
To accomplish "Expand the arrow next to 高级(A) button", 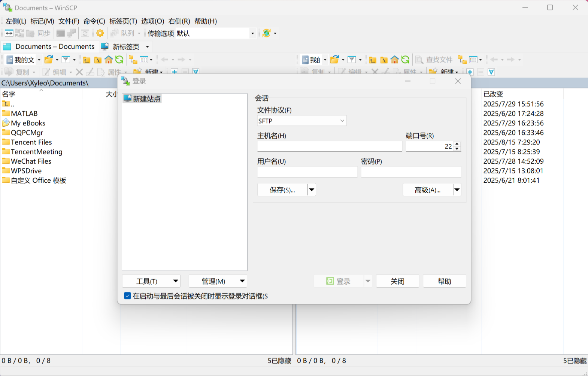I will (457, 190).
